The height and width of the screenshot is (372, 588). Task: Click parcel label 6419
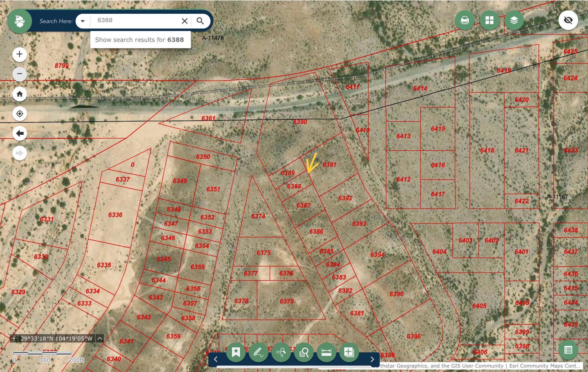(x=504, y=71)
